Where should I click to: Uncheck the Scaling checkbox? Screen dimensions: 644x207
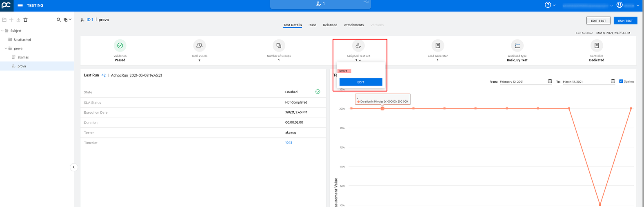(621, 81)
